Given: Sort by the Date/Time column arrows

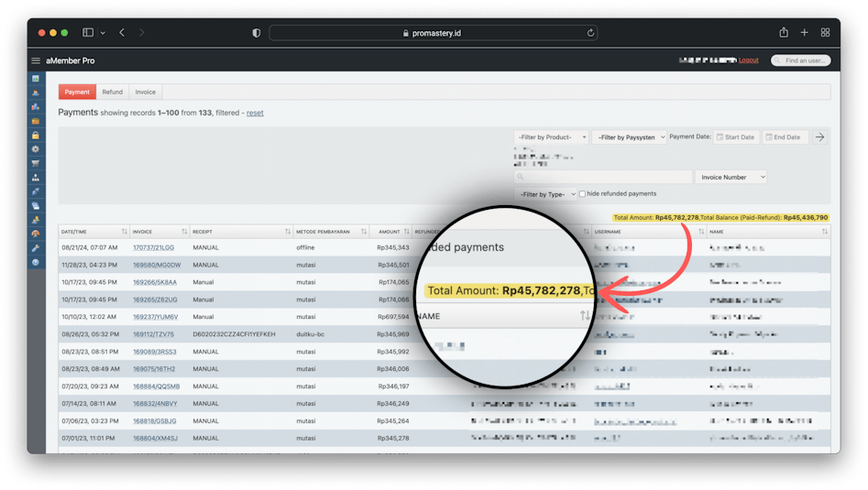Looking at the screenshot, I should pos(125,232).
